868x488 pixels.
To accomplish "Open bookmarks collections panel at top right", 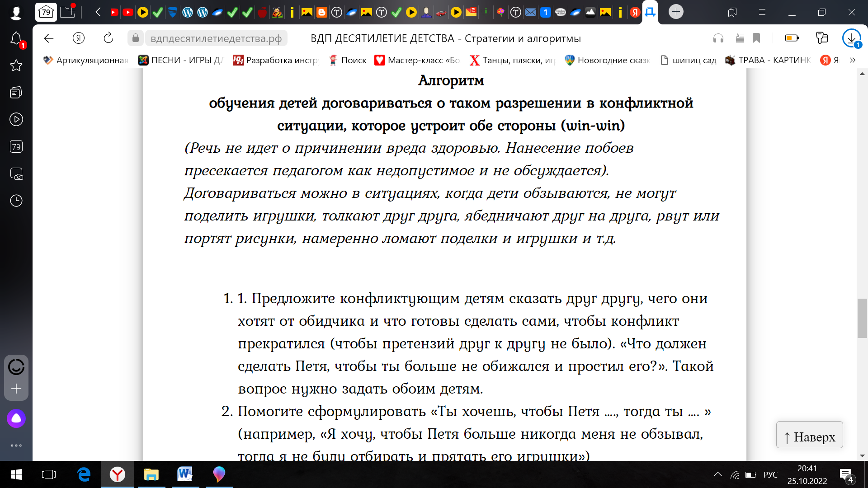I will pyautogui.click(x=732, y=13).
